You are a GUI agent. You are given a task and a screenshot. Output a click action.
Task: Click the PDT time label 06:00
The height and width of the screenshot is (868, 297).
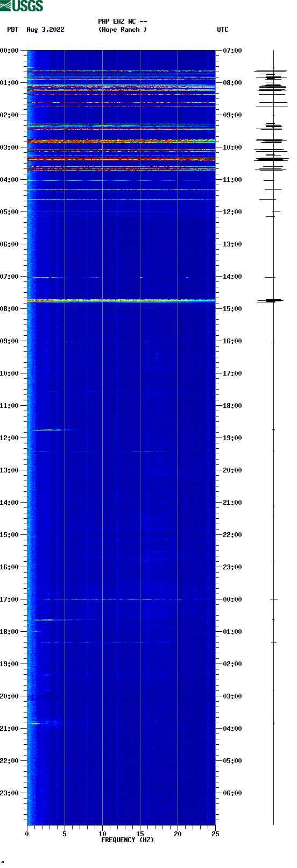[10, 244]
